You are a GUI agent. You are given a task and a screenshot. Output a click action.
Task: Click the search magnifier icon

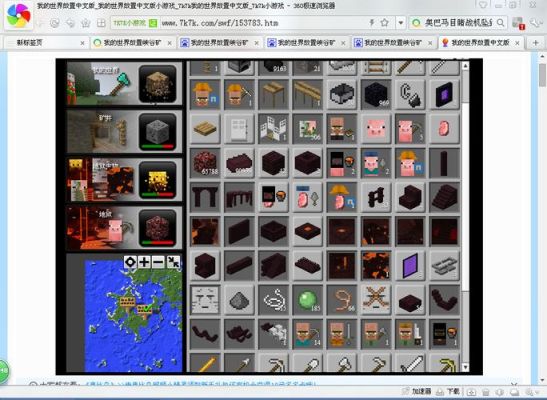[500, 23]
